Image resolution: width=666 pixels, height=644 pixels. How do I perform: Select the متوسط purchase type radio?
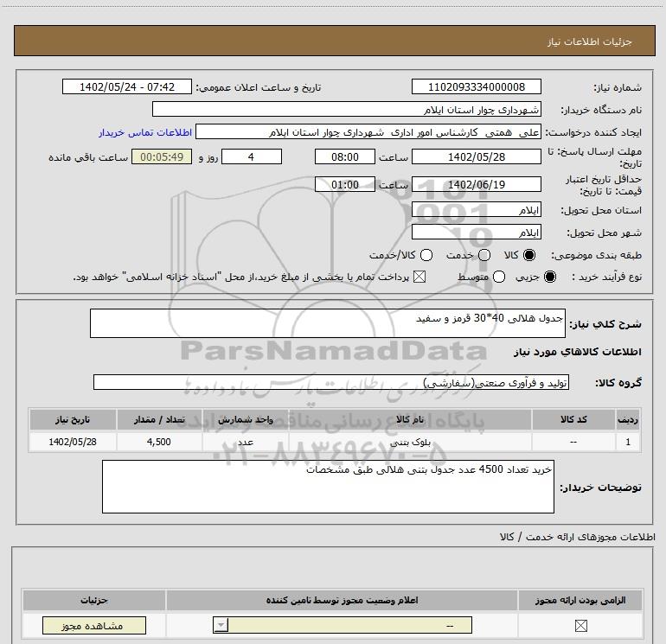tap(499, 277)
